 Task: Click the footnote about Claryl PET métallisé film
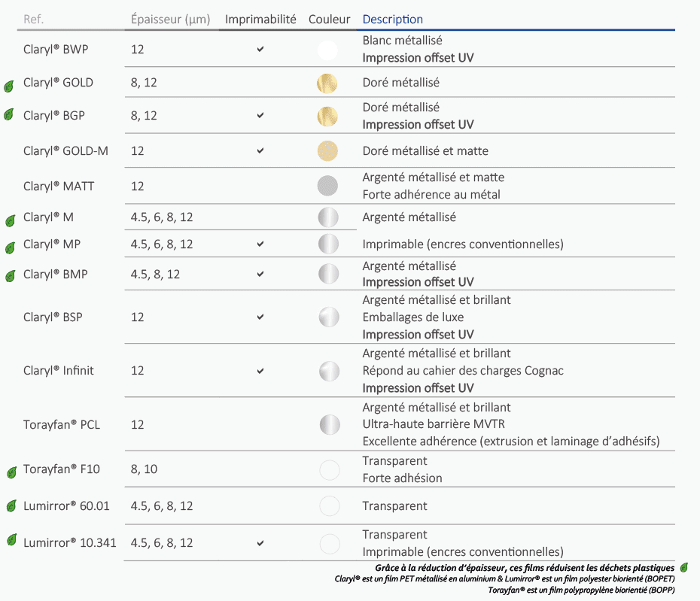(504, 578)
